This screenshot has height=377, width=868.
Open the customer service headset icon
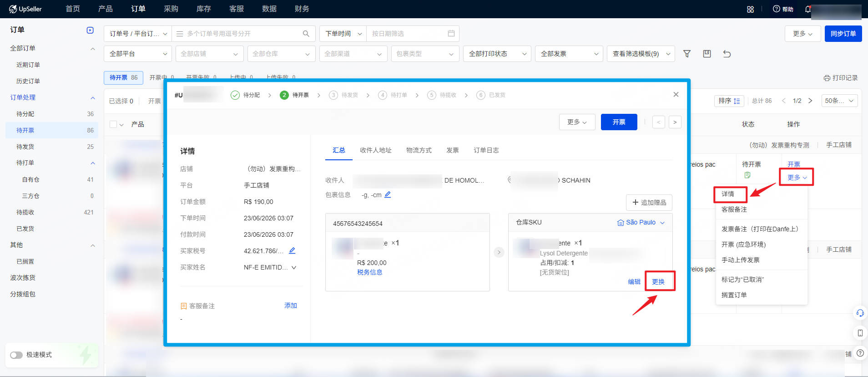(x=860, y=313)
